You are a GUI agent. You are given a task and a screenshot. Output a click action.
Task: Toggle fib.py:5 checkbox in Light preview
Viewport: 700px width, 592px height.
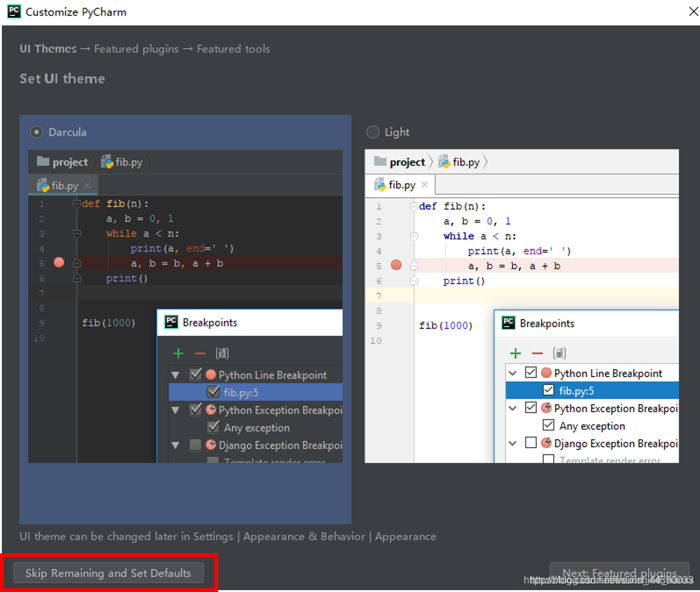pos(548,390)
